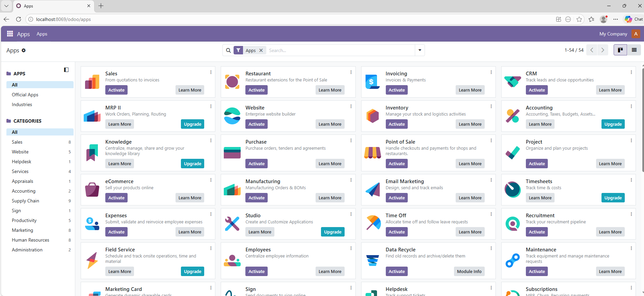Click the Expenses app icon
This screenshot has width=644, height=296.
pos(92,224)
